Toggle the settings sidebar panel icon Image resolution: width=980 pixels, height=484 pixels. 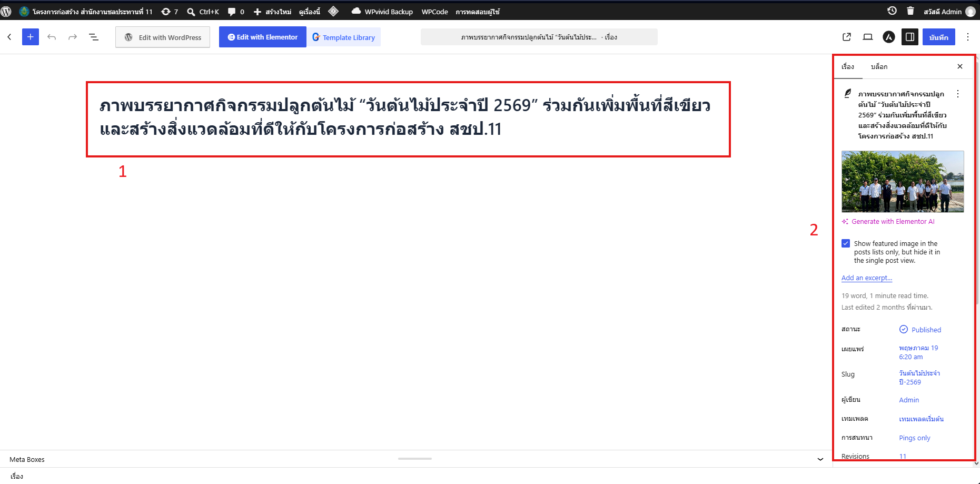pyautogui.click(x=910, y=37)
